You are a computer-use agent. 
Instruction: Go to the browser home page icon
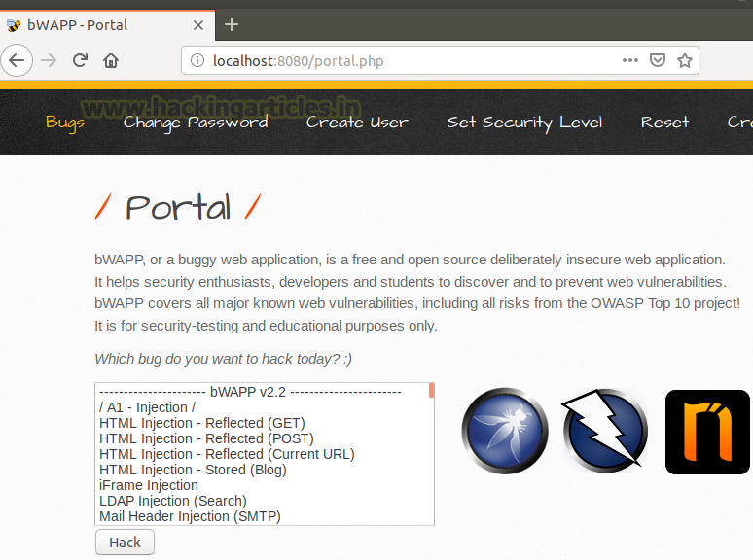[111, 60]
